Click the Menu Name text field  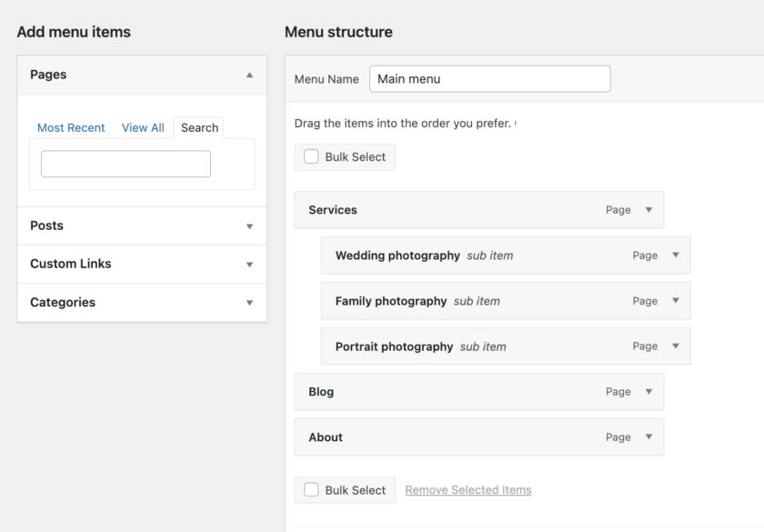pyautogui.click(x=489, y=79)
